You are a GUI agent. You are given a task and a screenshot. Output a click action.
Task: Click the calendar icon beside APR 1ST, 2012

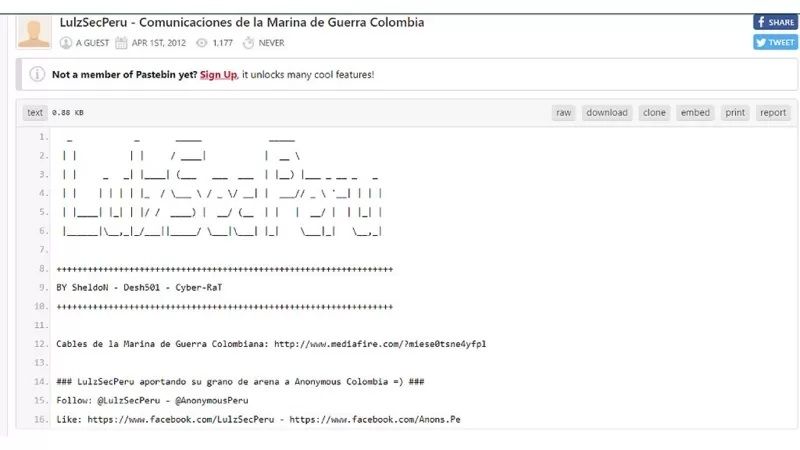tap(121, 43)
